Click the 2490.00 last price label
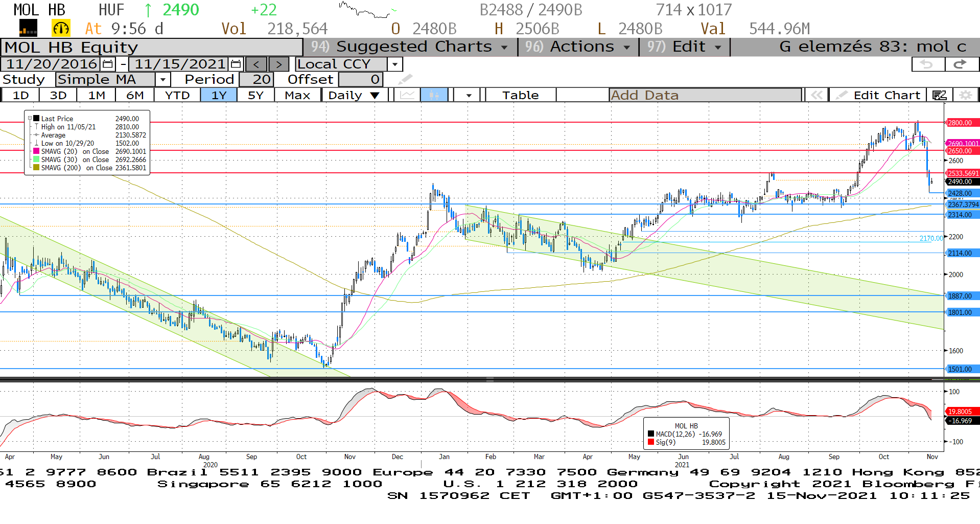 tap(963, 181)
